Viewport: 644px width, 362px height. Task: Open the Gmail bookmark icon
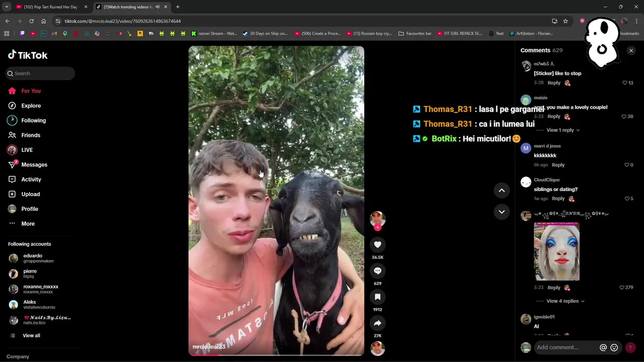tap(54, 34)
